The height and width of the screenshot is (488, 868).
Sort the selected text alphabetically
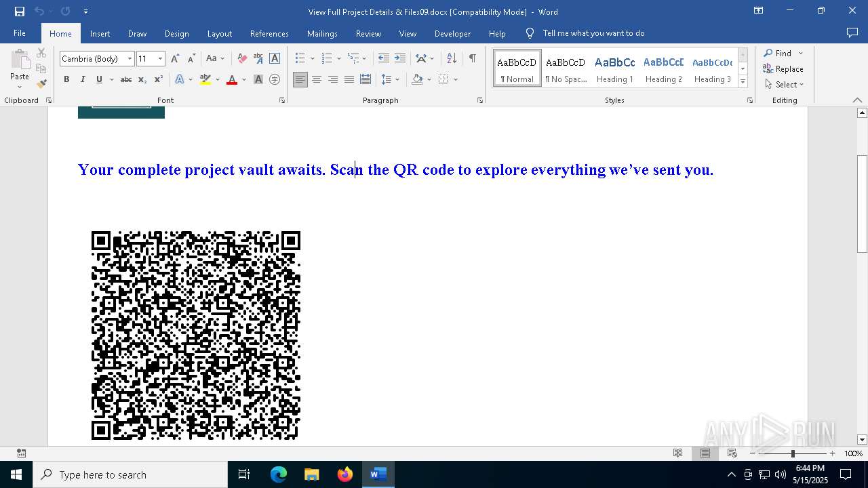point(452,59)
